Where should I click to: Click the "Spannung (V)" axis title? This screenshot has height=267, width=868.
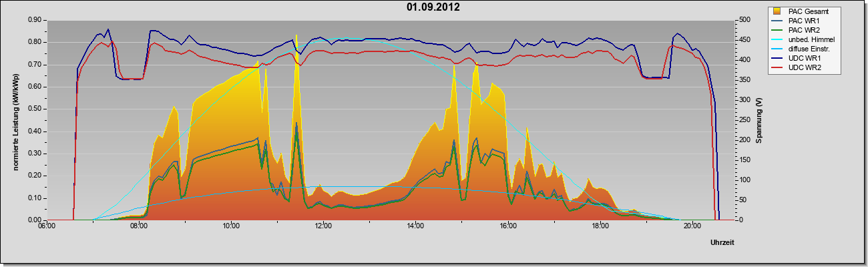(759, 120)
